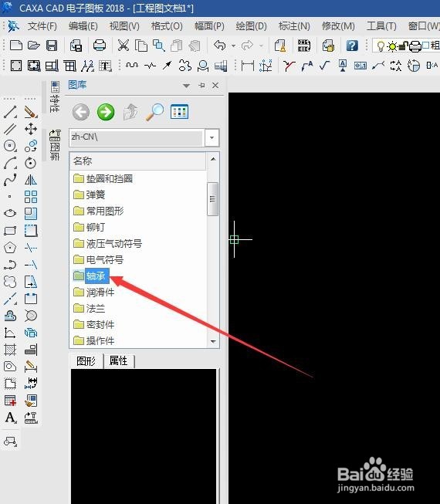The width and height of the screenshot is (440, 504).
Task: Click the list scrollbar down arrow
Action: [x=213, y=341]
